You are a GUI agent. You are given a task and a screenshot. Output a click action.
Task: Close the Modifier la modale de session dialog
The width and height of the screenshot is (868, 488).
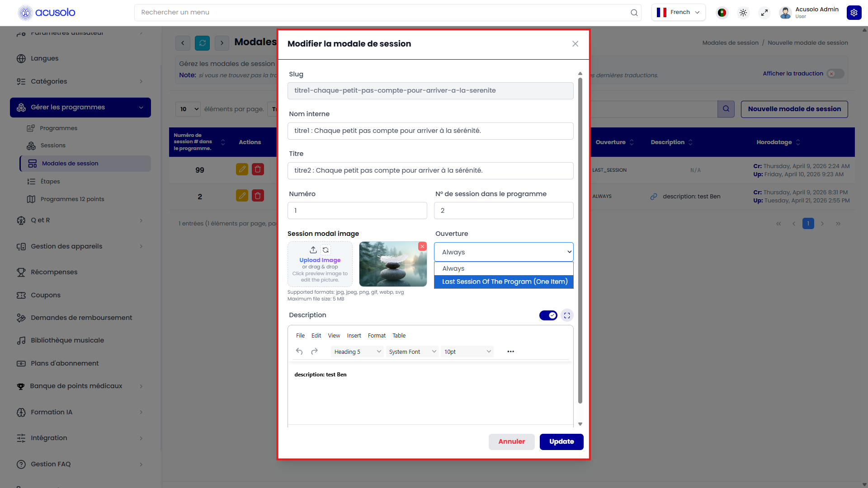click(x=575, y=44)
